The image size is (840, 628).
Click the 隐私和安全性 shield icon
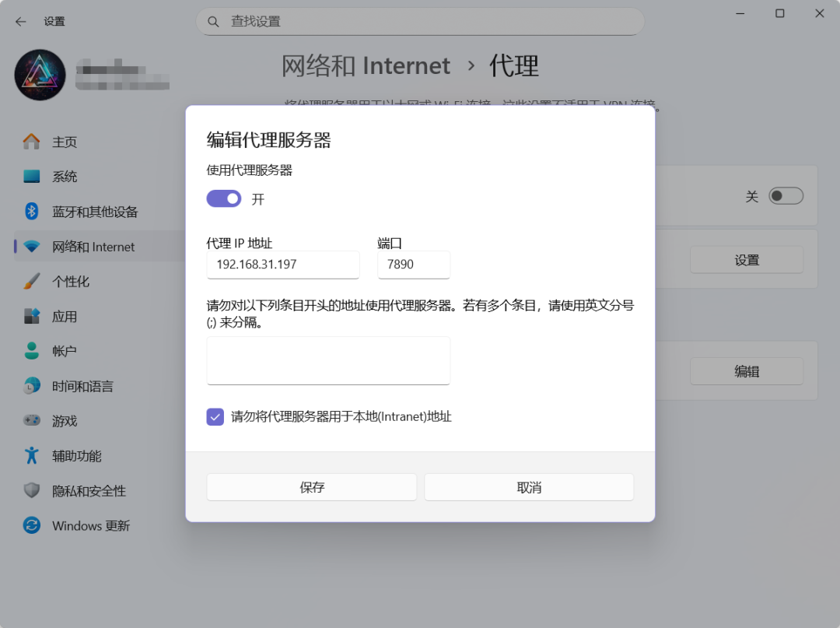32,490
